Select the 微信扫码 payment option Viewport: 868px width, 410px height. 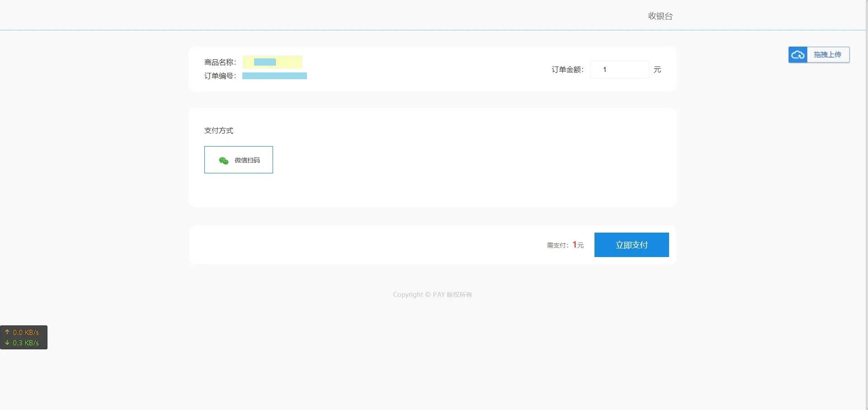[239, 160]
